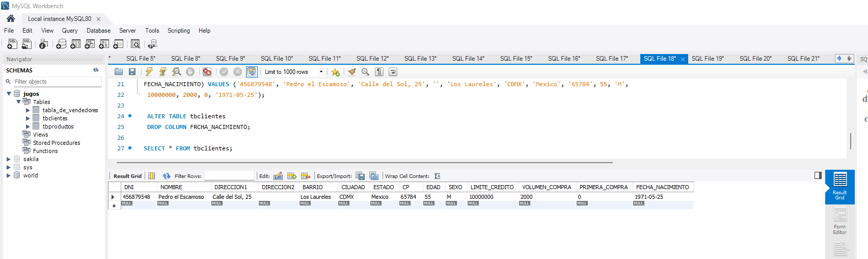
Task: Edit current row icon
Action: coord(278,176)
